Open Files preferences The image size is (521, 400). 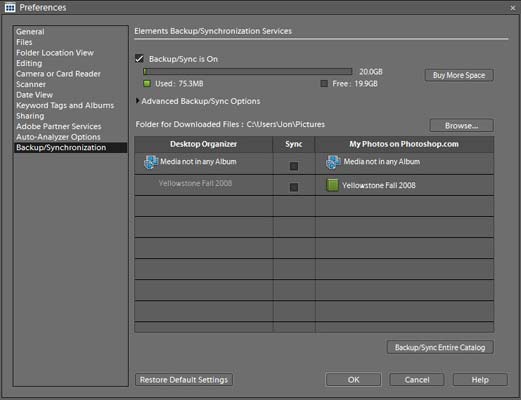[24, 42]
